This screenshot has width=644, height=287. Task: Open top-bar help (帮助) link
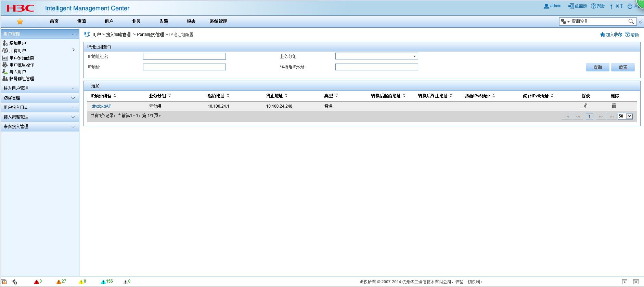coord(598,6)
